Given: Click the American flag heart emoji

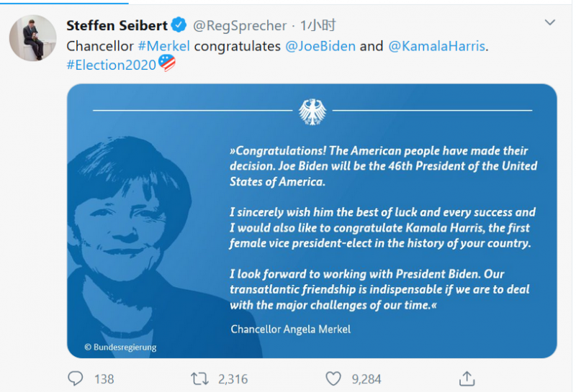Looking at the screenshot, I should pyautogui.click(x=167, y=63).
